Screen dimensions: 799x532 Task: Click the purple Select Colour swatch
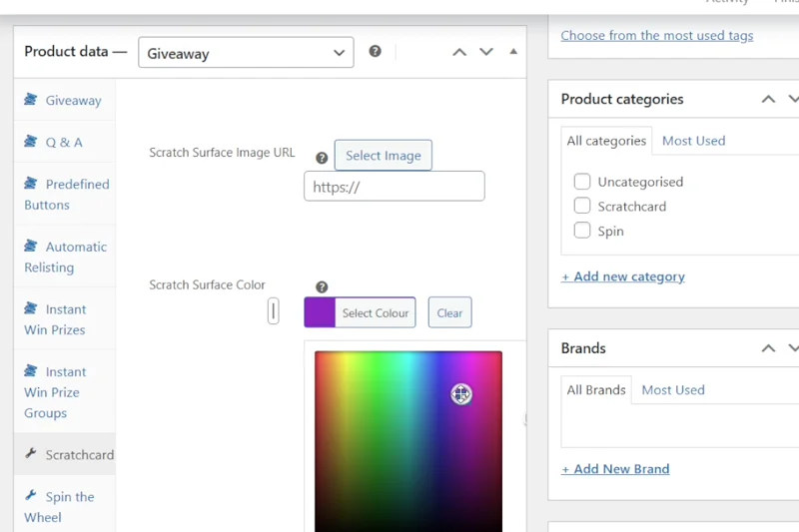click(x=320, y=312)
